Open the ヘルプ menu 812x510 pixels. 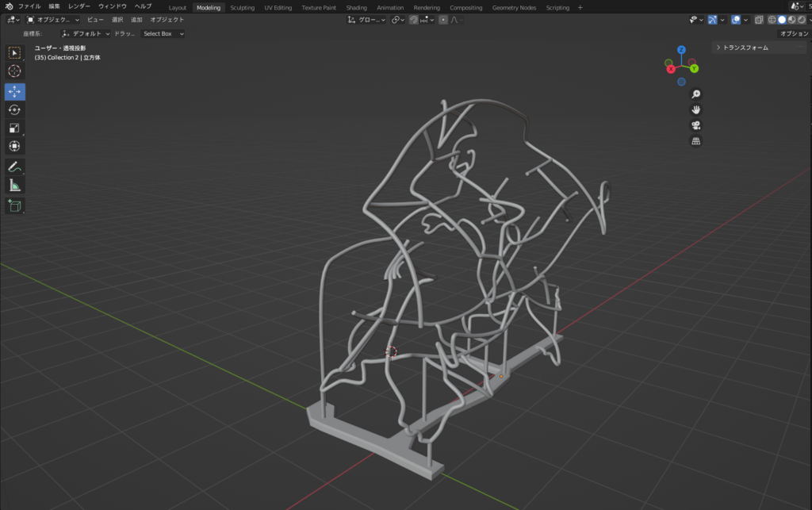click(x=143, y=6)
